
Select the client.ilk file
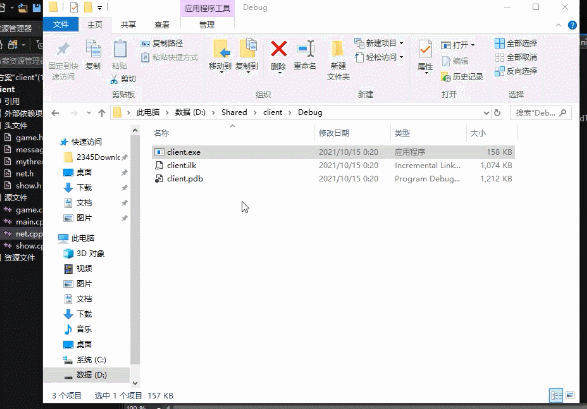[x=333, y=165]
